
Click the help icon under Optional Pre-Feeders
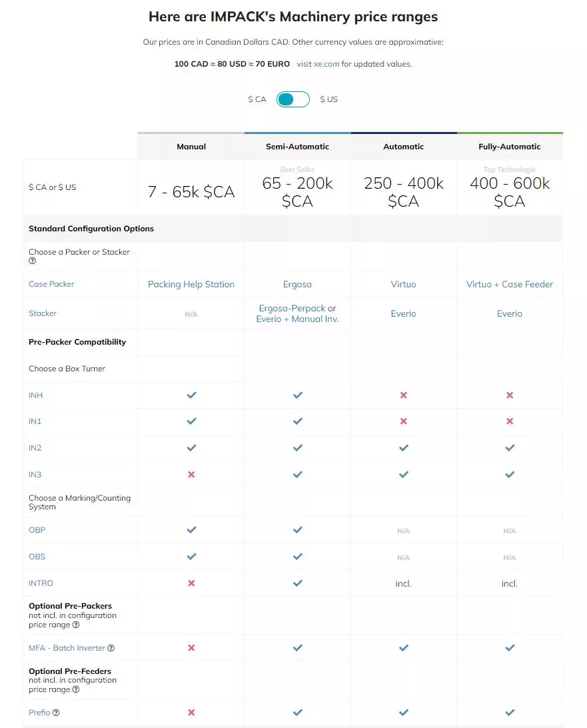click(x=76, y=689)
